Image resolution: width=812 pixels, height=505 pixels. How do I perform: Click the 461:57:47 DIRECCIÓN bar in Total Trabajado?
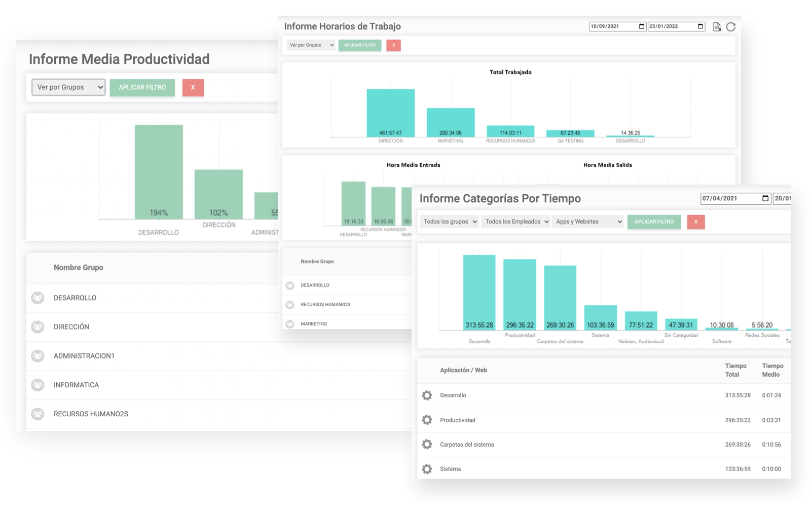[391, 113]
